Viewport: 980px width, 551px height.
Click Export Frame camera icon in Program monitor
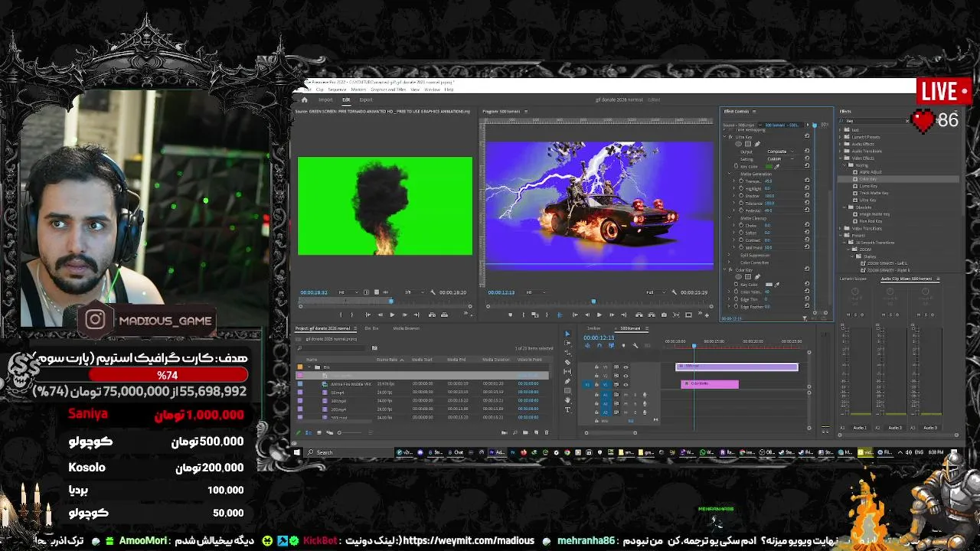pos(664,315)
